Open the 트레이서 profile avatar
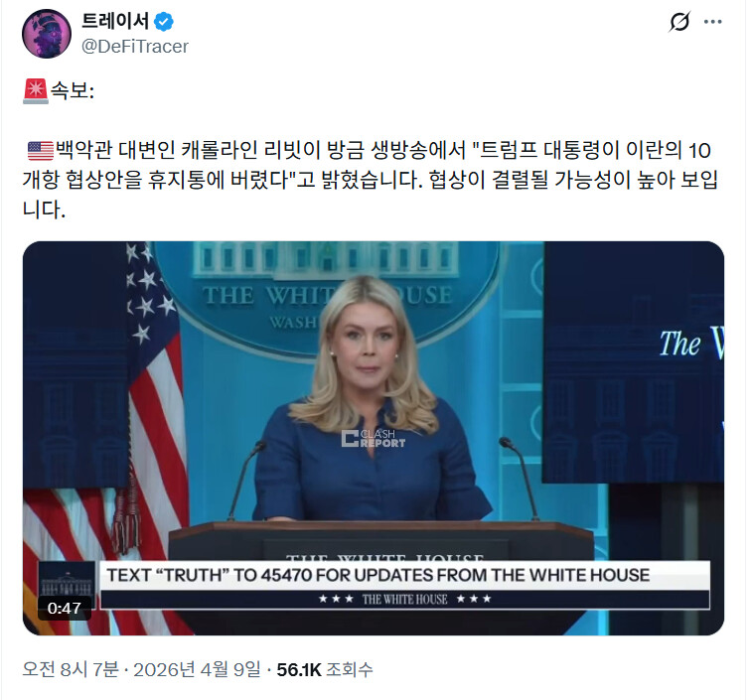Screen dimensions: 752x700 pyautogui.click(x=47, y=34)
